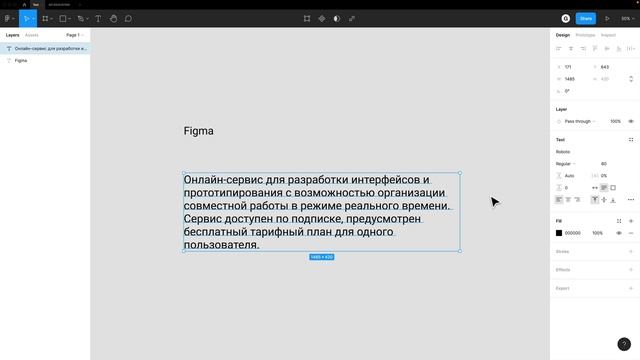Switch to the second file tab in title bar
Viewport: 640px width, 360px height.
(x=59, y=4)
